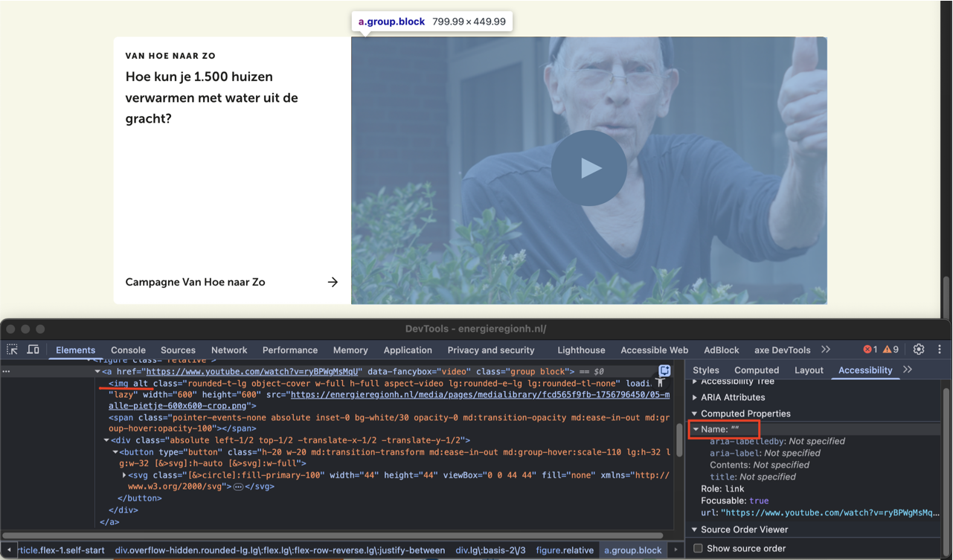Click the yellow warnings count badge

click(891, 350)
